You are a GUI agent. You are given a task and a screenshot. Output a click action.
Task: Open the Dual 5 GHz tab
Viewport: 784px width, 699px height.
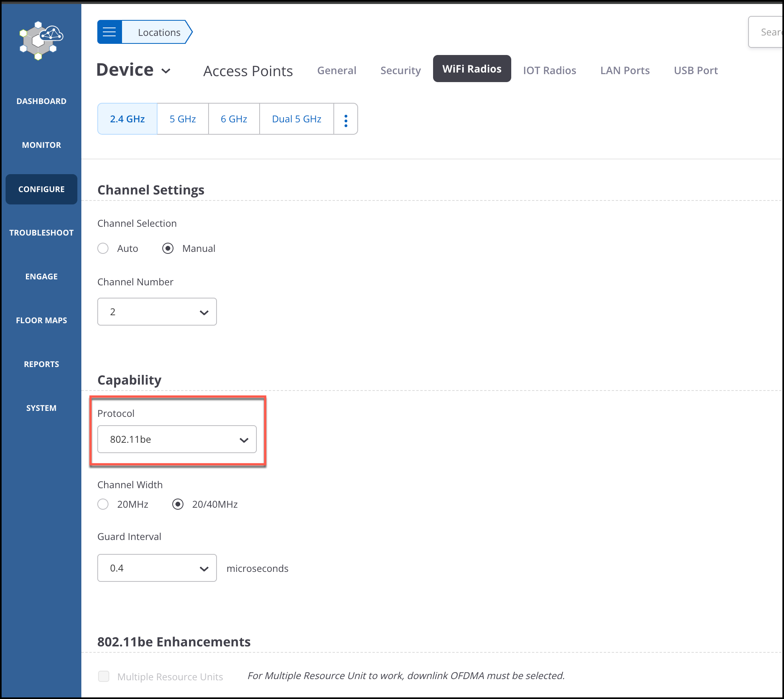pyautogui.click(x=297, y=119)
